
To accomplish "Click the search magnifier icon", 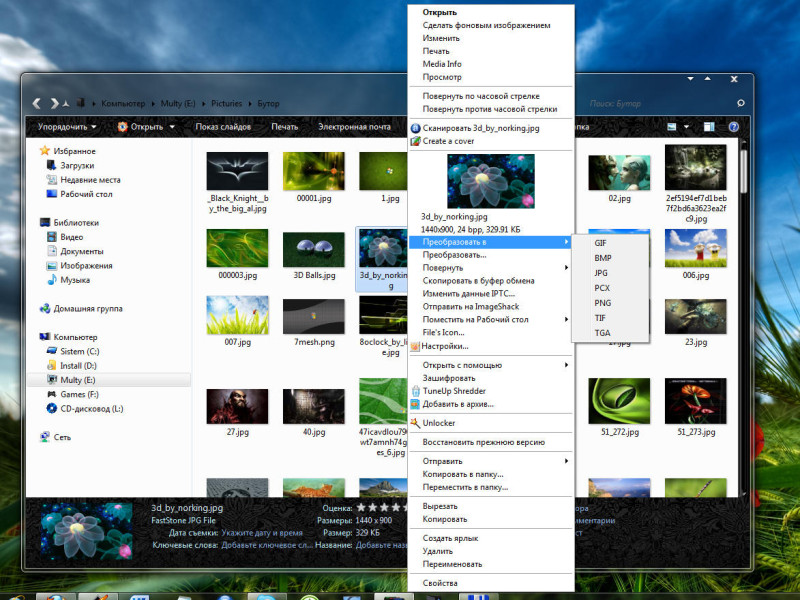I will [x=741, y=103].
